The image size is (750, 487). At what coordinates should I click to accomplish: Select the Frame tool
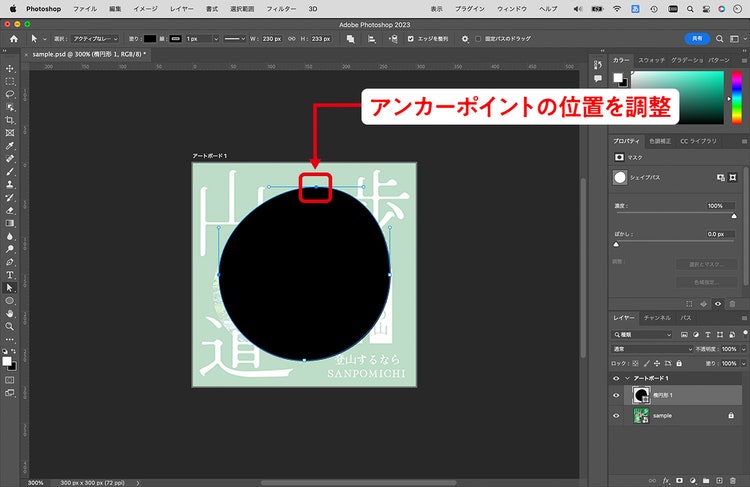click(x=10, y=133)
